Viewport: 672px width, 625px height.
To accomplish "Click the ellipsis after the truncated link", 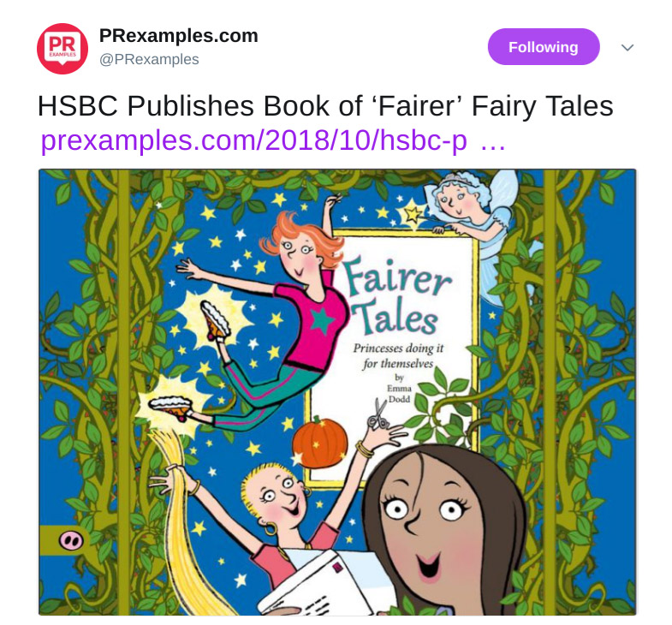I will point(493,144).
